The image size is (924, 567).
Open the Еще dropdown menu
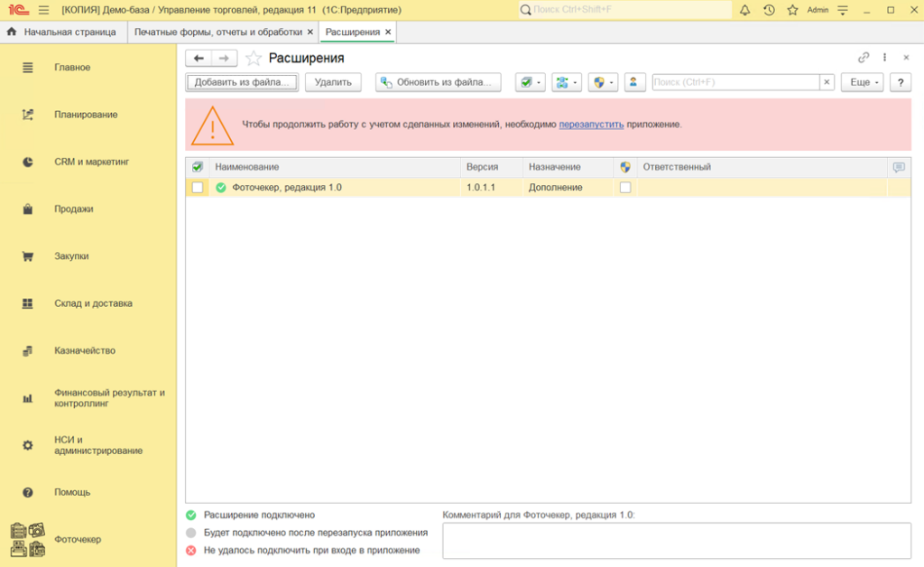(862, 82)
